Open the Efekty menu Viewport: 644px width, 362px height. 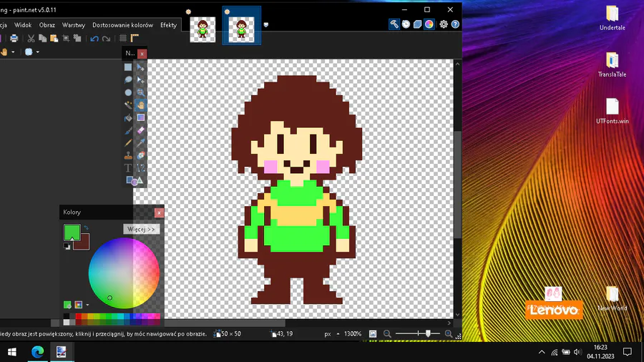168,25
